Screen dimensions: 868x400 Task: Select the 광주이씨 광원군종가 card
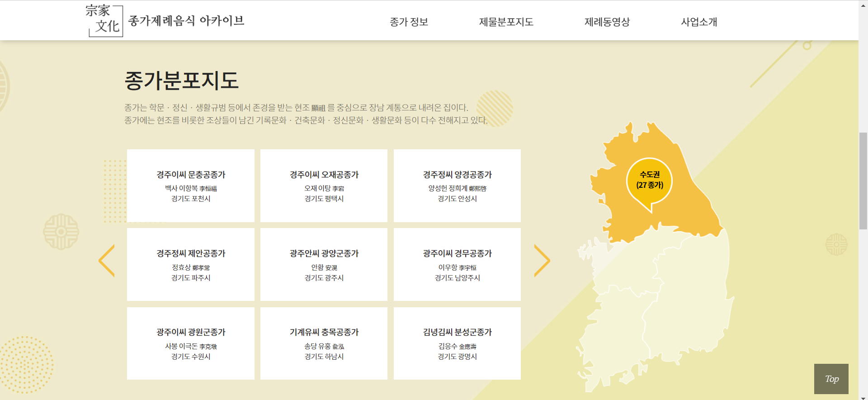tap(191, 343)
